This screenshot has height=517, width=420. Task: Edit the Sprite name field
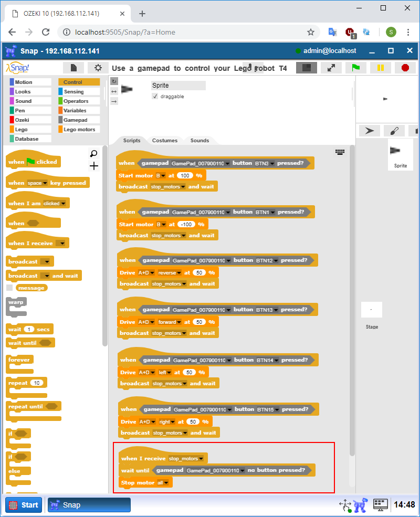(178, 86)
